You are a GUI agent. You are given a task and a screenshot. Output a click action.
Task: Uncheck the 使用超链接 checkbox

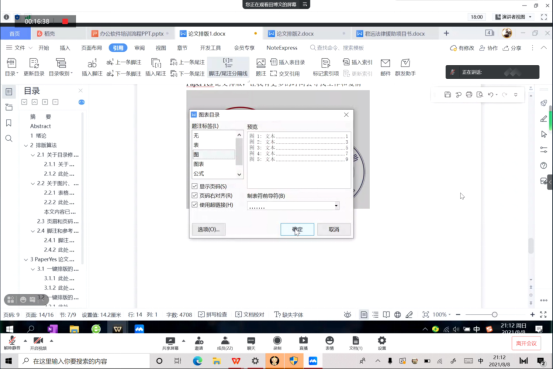pyautogui.click(x=195, y=205)
